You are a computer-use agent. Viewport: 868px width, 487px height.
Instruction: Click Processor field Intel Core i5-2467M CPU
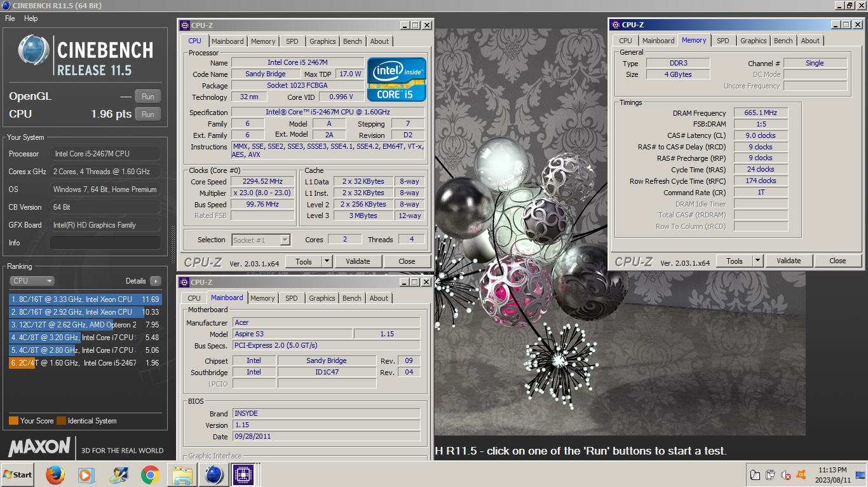click(x=105, y=154)
